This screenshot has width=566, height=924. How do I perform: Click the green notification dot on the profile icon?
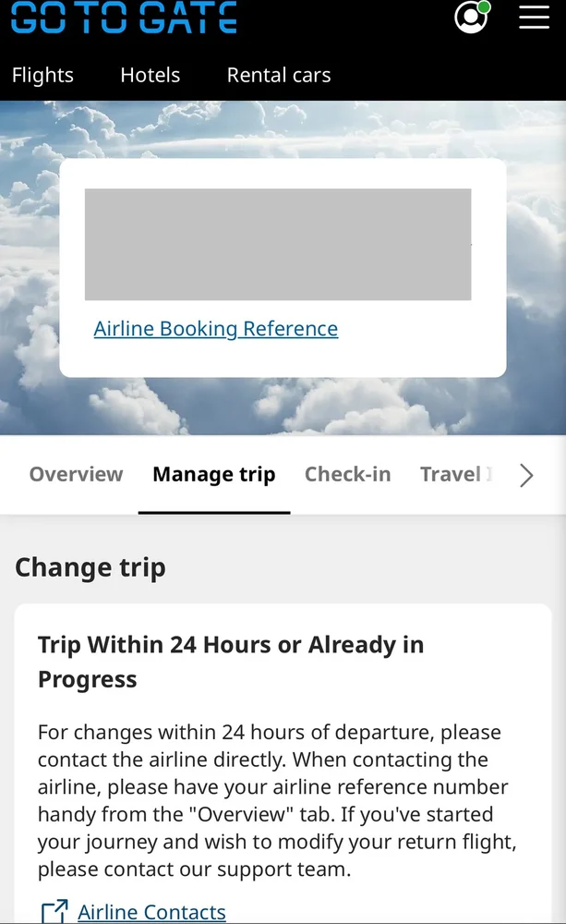485,6
